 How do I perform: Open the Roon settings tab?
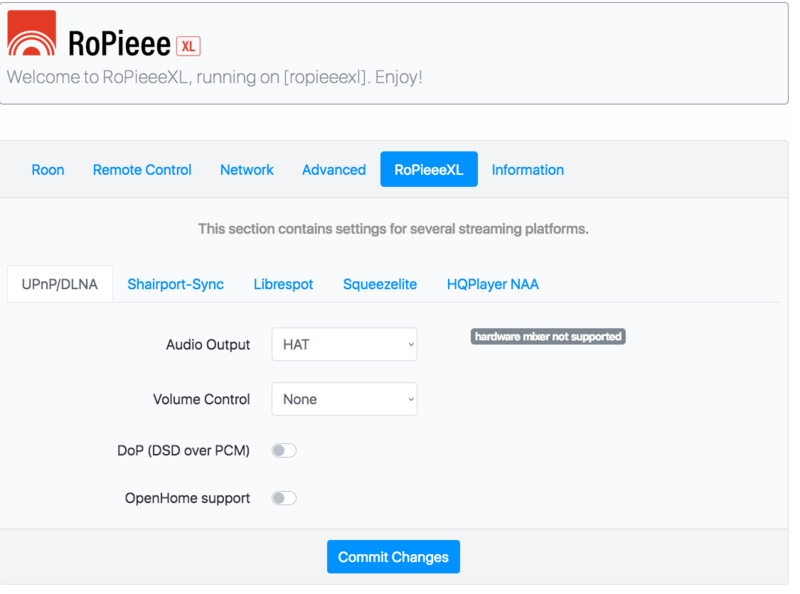[x=48, y=170]
